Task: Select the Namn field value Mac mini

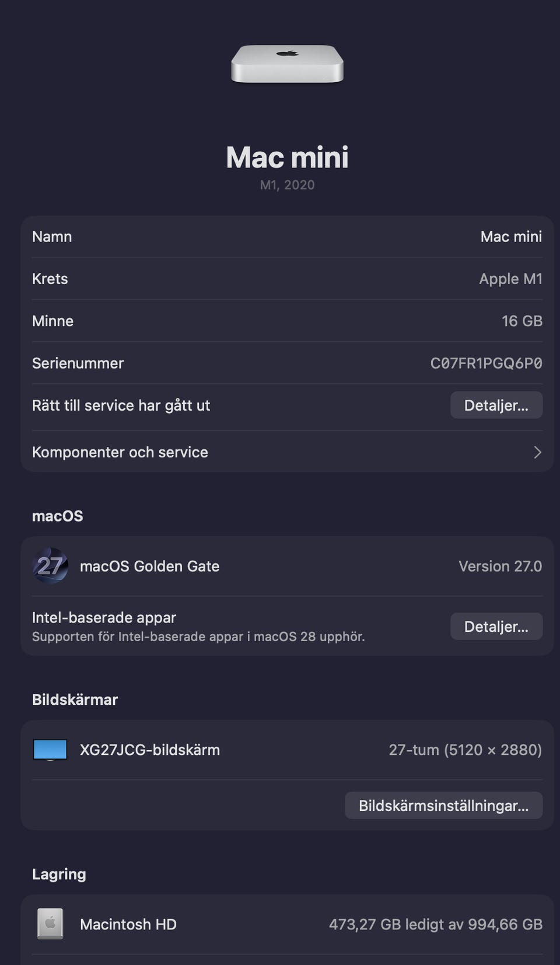Action: [511, 236]
